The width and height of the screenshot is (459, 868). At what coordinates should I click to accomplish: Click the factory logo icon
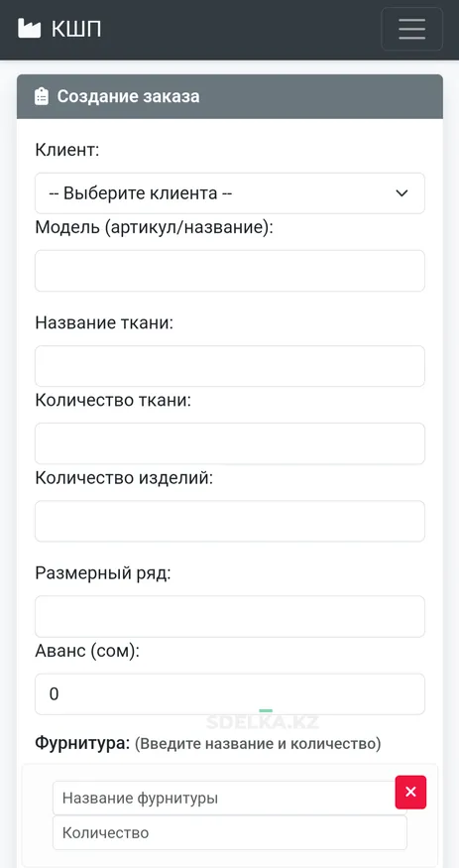pyautogui.click(x=30, y=29)
